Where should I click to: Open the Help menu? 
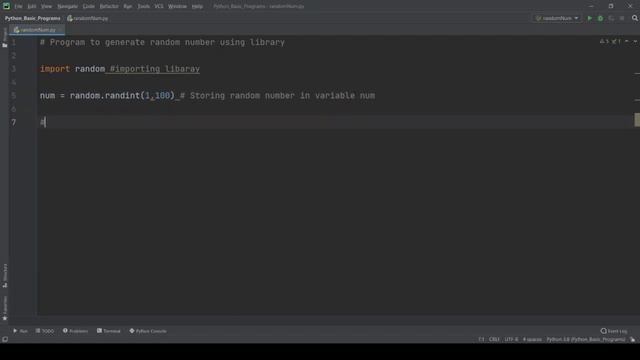pyautogui.click(x=197, y=6)
